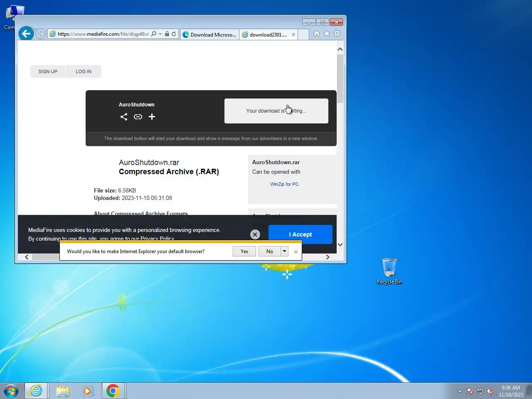Refresh the page with the reload icon
This screenshot has width=532, height=399.
coord(174,34)
